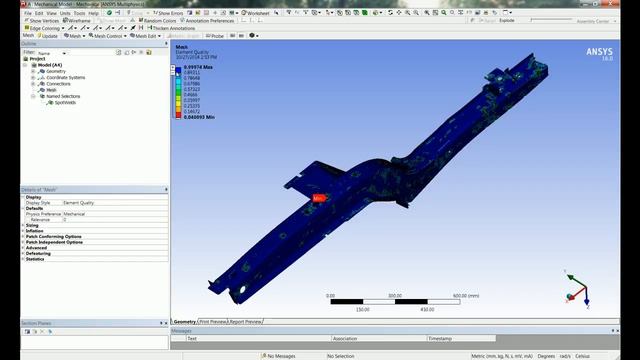Expand the Inflation section

click(x=23, y=231)
